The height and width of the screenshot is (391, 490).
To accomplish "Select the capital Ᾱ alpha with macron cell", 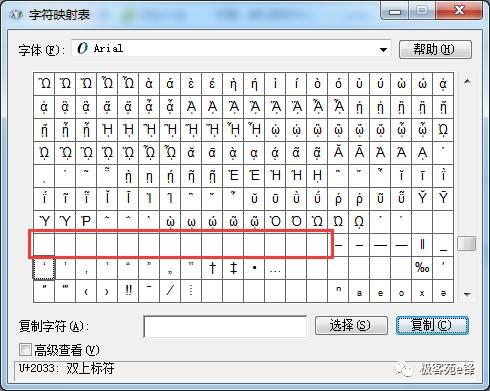I will pos(359,153).
